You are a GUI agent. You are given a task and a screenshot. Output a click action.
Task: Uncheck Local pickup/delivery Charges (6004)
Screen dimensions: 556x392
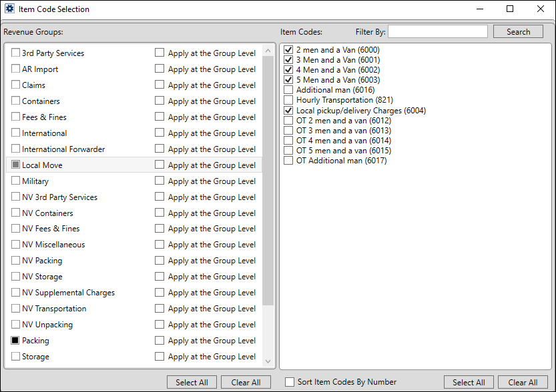[288, 109]
